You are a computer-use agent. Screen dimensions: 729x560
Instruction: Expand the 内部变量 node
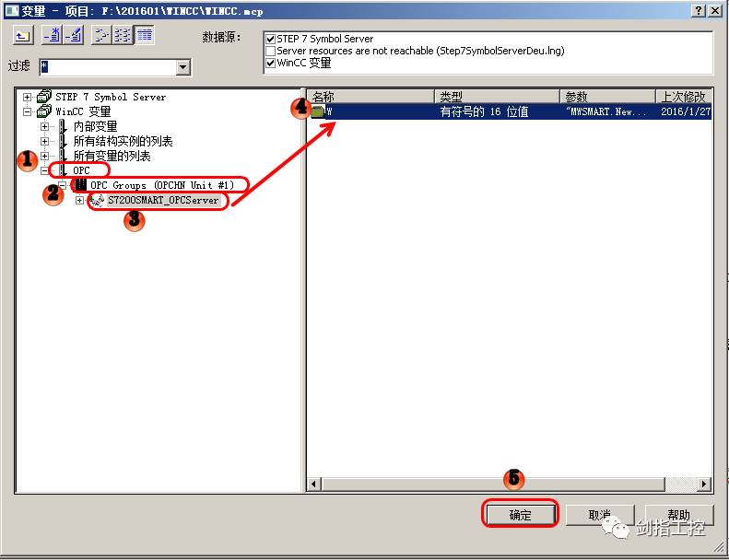(x=44, y=126)
